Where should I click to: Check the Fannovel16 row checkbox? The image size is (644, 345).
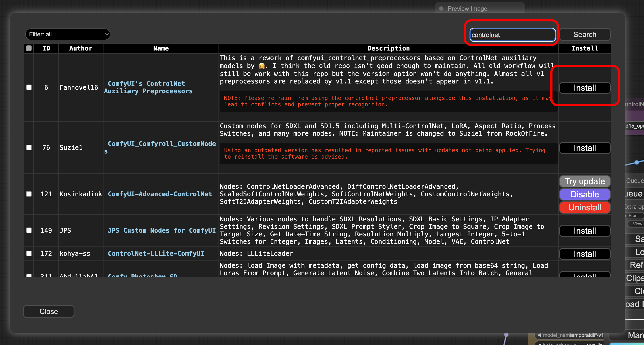click(x=29, y=87)
